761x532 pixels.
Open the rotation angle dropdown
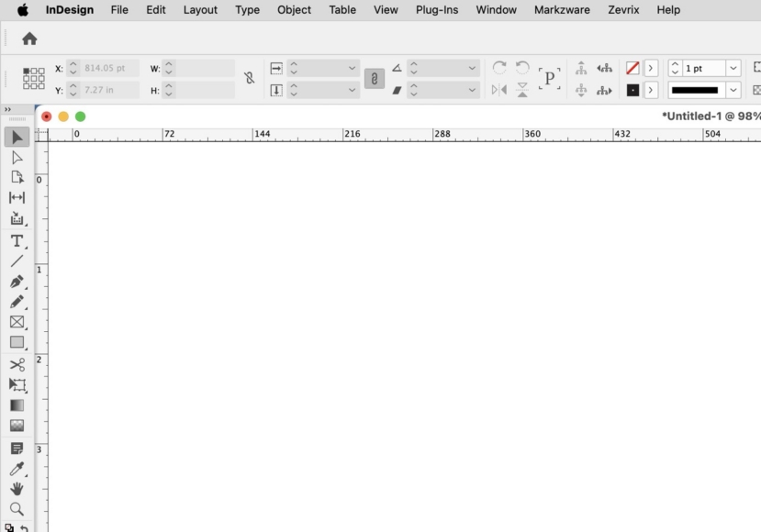472,68
